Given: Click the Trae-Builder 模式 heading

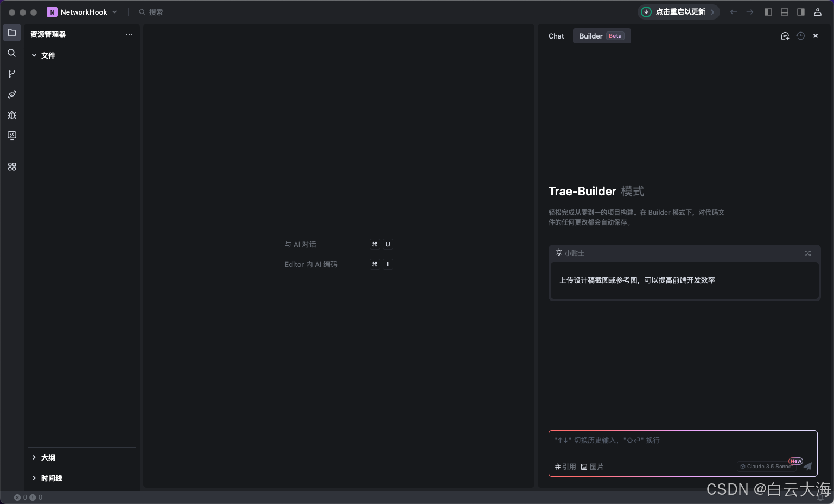Looking at the screenshot, I should 596,191.
